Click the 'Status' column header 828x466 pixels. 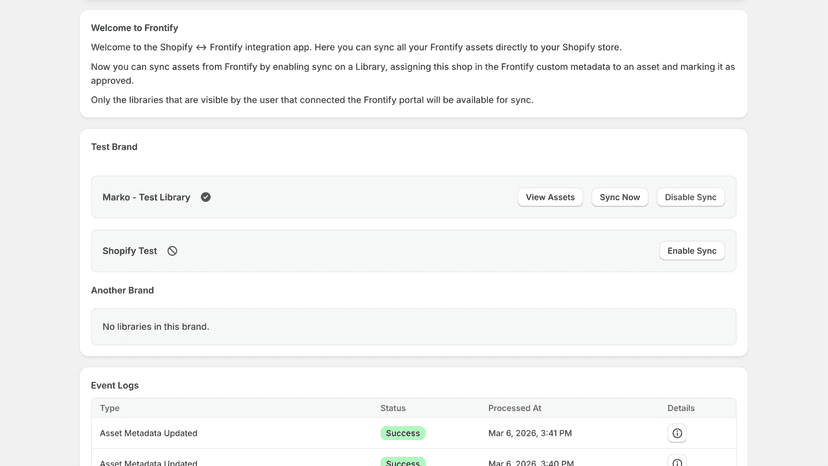[393, 408]
